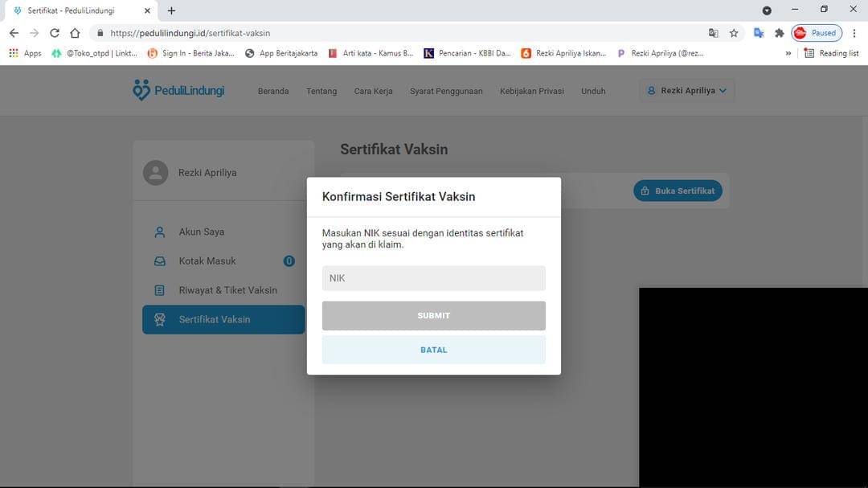The height and width of the screenshot is (488, 868).
Task: Click the Buka Sertifikat button
Action: [x=678, y=191]
